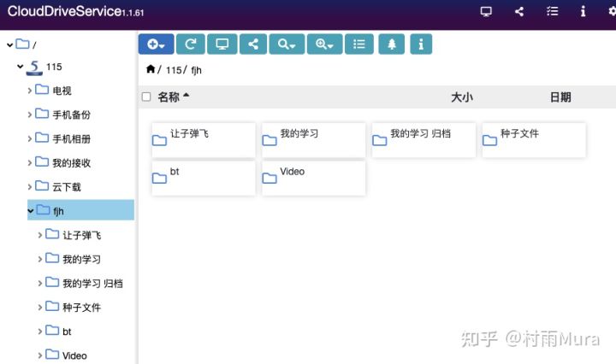Click the share icon in the blue toolbar
Screen dimensions: 616x364
point(253,44)
